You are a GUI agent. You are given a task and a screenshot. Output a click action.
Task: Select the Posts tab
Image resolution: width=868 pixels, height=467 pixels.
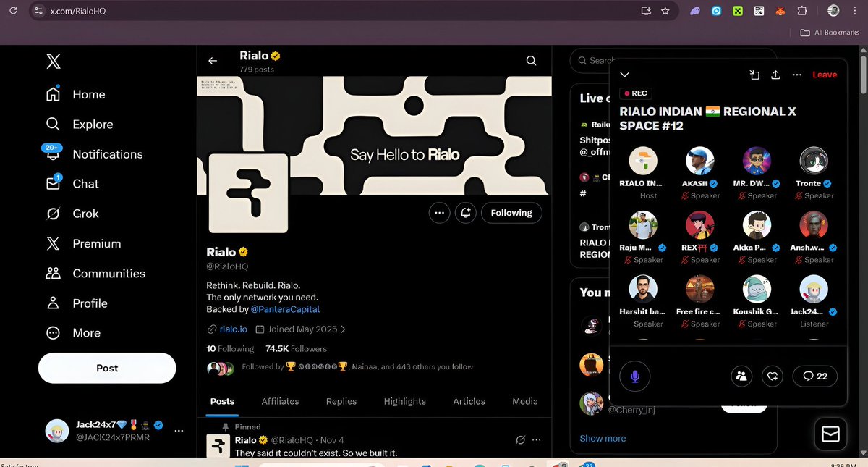(x=222, y=401)
